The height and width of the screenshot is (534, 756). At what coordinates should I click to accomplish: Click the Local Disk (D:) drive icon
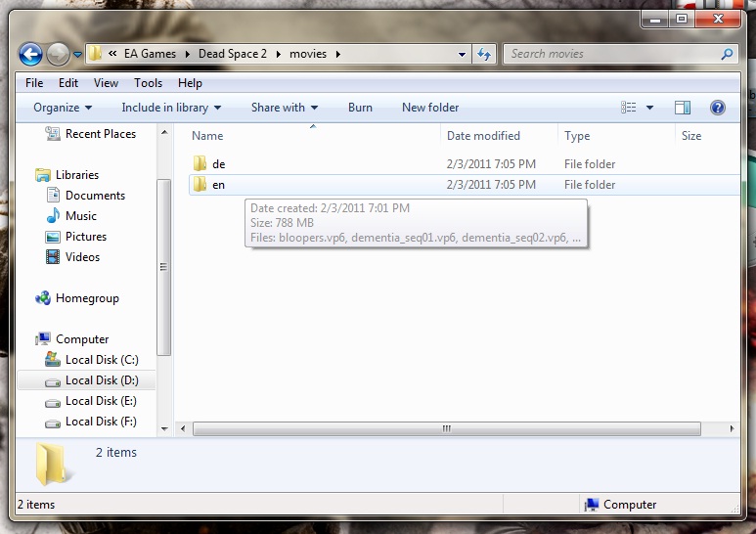tap(53, 382)
